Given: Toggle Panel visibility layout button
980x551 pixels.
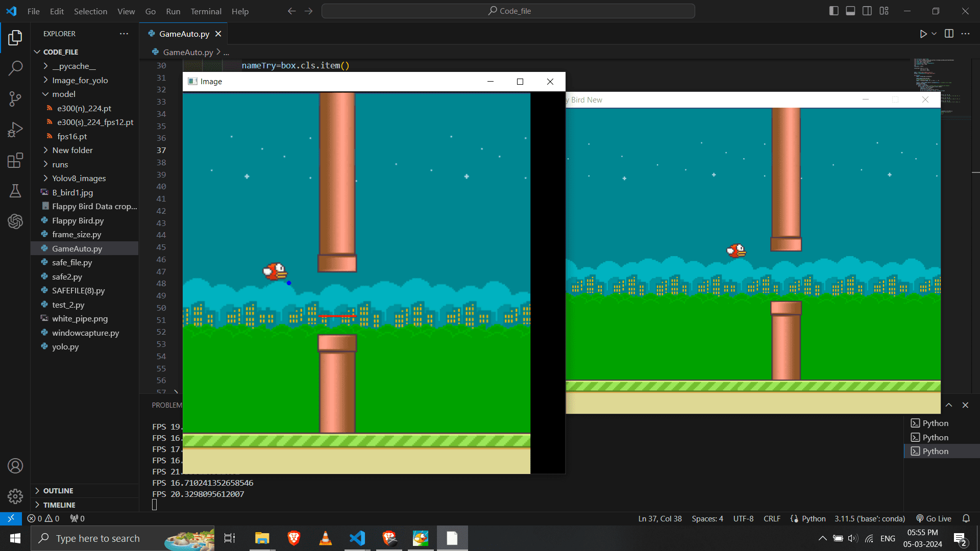Looking at the screenshot, I should click(x=850, y=11).
